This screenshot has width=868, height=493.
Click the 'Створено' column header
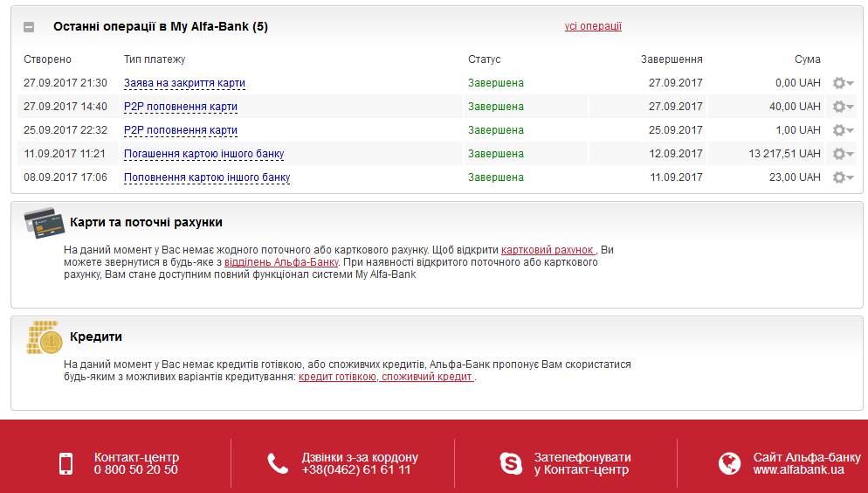[48, 59]
